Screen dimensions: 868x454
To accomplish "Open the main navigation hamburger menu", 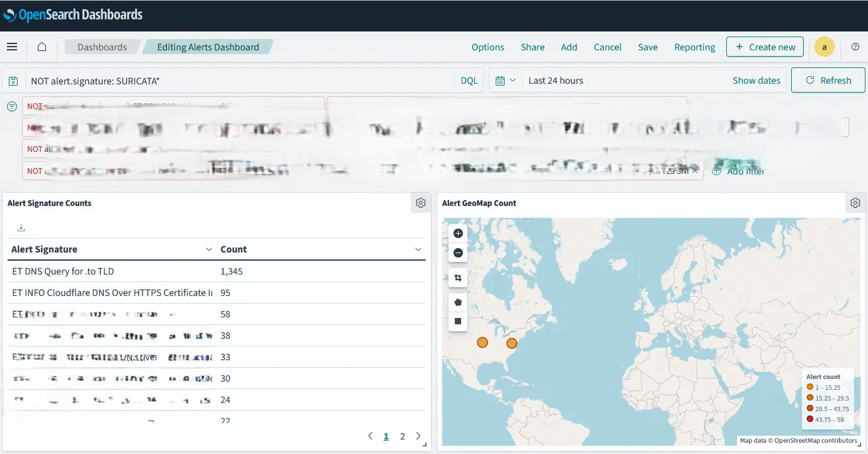I will click(12, 47).
